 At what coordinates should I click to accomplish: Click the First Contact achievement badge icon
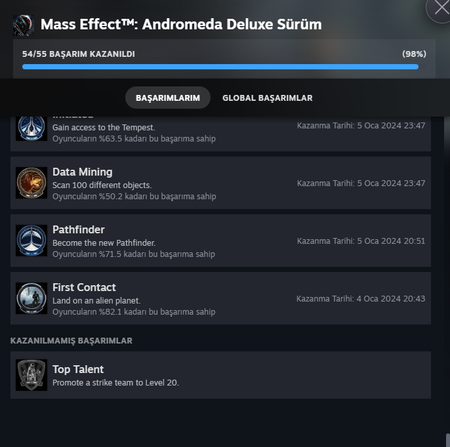(x=31, y=298)
